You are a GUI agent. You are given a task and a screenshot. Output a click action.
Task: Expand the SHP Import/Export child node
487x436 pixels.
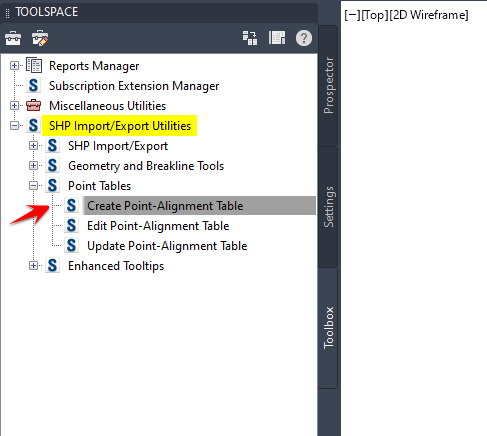(x=33, y=145)
